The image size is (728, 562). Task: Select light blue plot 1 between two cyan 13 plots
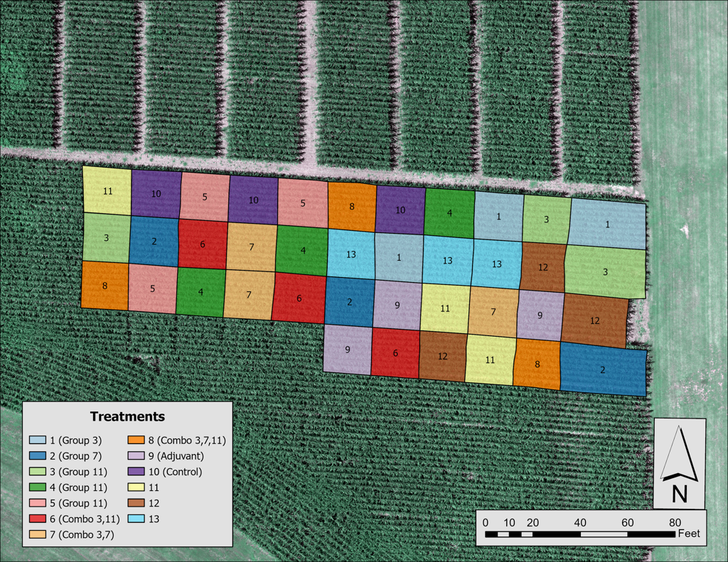(398, 257)
